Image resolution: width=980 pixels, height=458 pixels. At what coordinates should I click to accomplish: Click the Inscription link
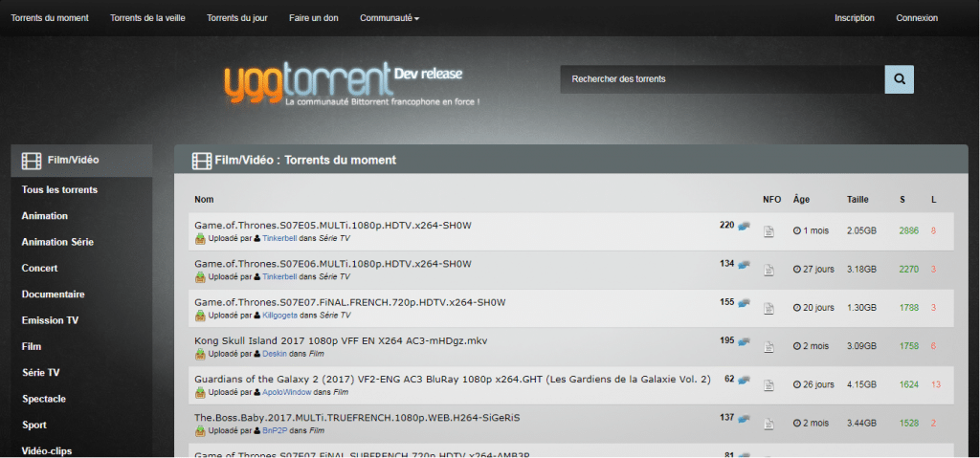(x=854, y=18)
